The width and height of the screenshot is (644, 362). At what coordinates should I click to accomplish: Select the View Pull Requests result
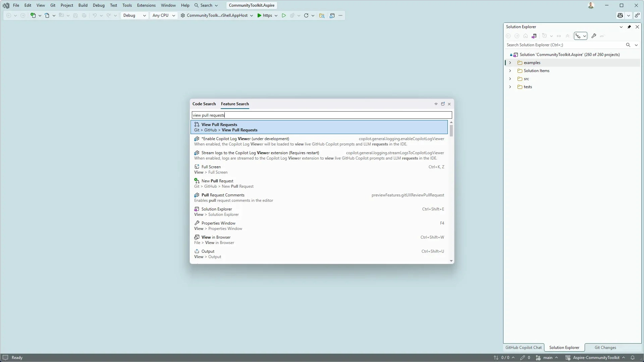click(319, 127)
